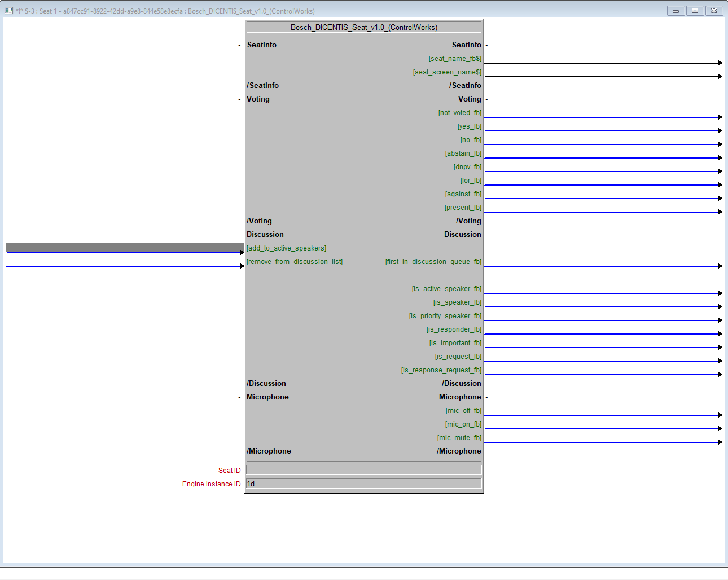Click the Seat ID parameter label

(x=230, y=471)
